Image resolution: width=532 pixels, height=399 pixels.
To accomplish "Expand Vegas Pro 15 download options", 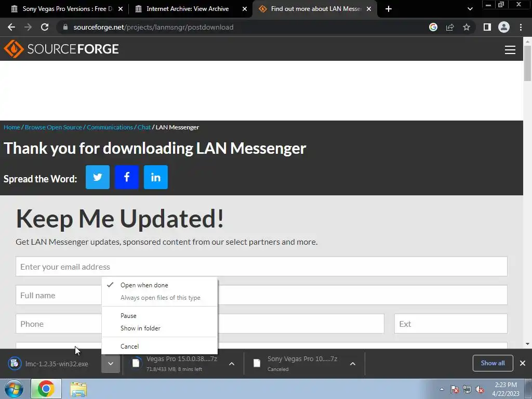I will coord(232,364).
